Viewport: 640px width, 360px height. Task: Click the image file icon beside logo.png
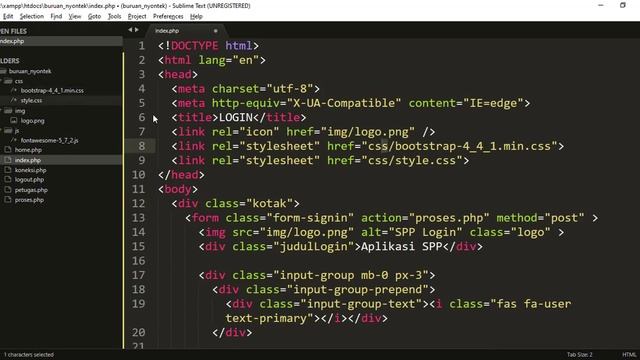(x=14, y=120)
